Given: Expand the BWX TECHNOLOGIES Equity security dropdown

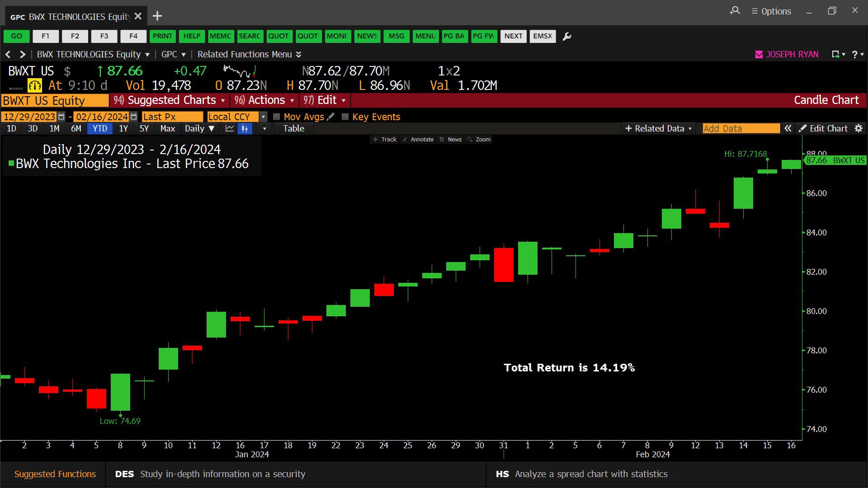Looking at the screenshot, I should coord(147,55).
